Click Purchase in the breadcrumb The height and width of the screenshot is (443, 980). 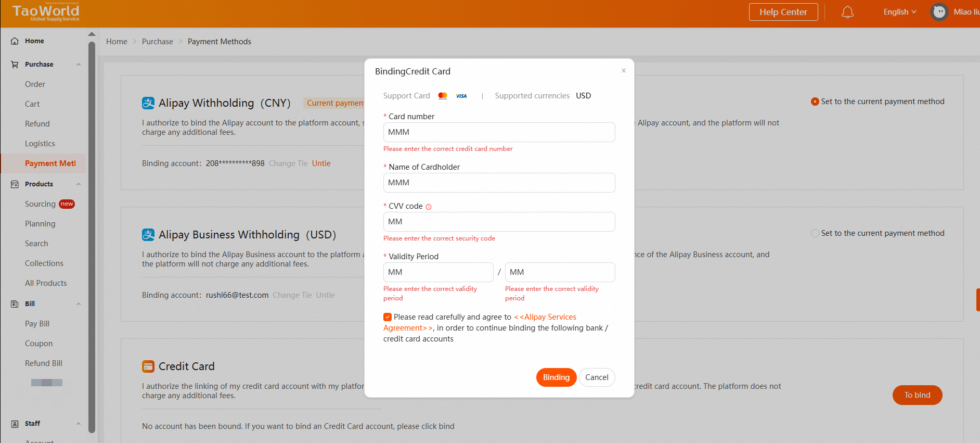pyautogui.click(x=158, y=42)
